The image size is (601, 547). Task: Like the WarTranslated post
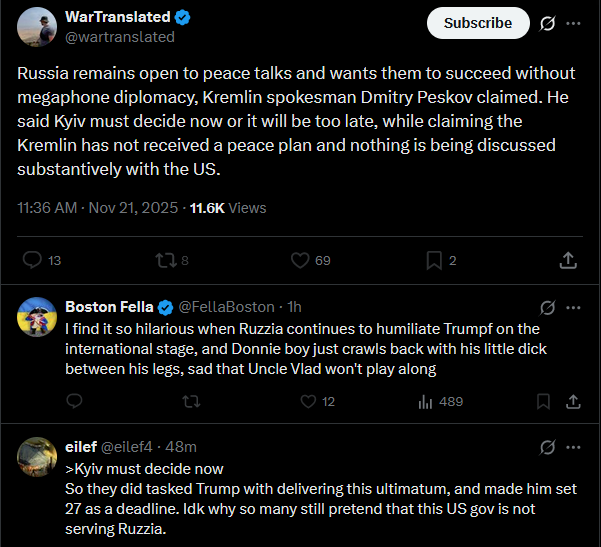pyautogui.click(x=299, y=260)
